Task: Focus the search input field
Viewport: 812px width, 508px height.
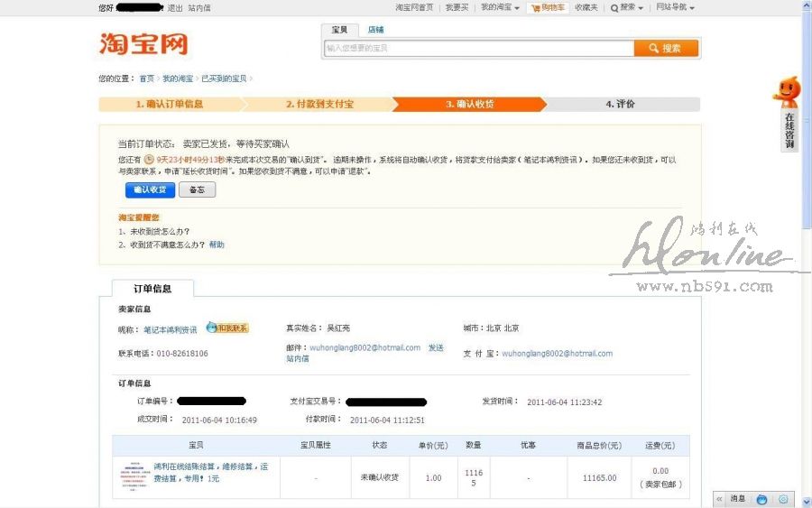Action: [x=479, y=48]
